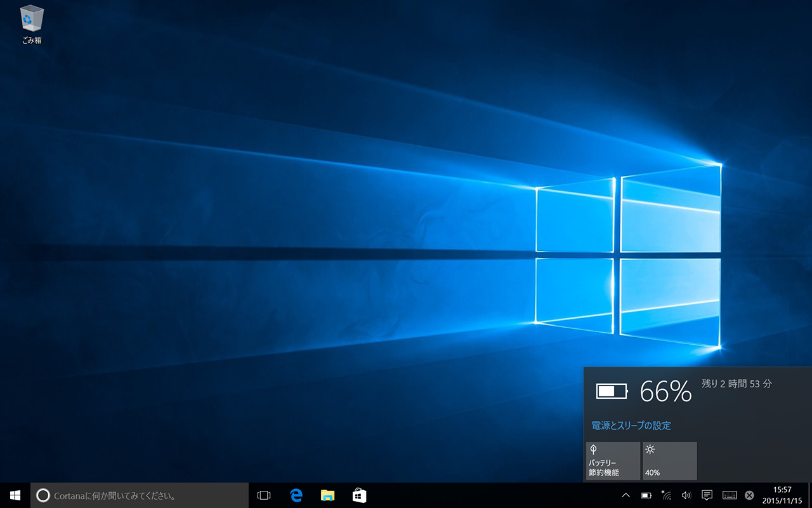Open the Windows Store taskbar icon
Viewport: 812px width, 508px height.
pos(359,495)
